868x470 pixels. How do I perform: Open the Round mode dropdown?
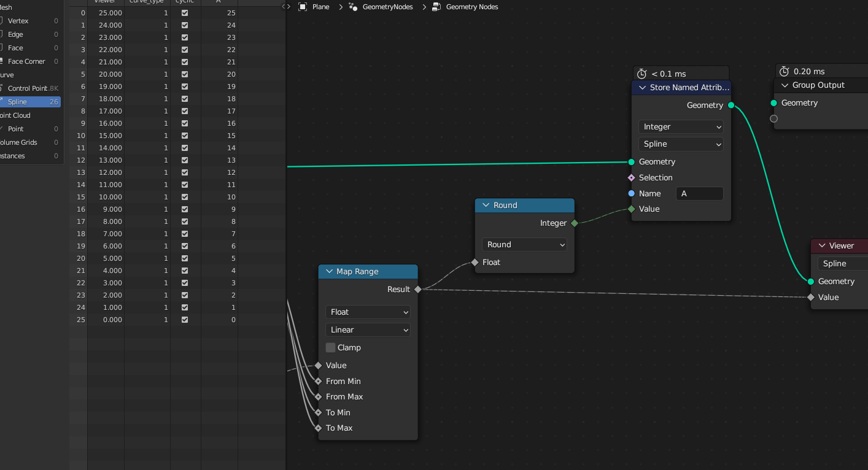(x=525, y=245)
